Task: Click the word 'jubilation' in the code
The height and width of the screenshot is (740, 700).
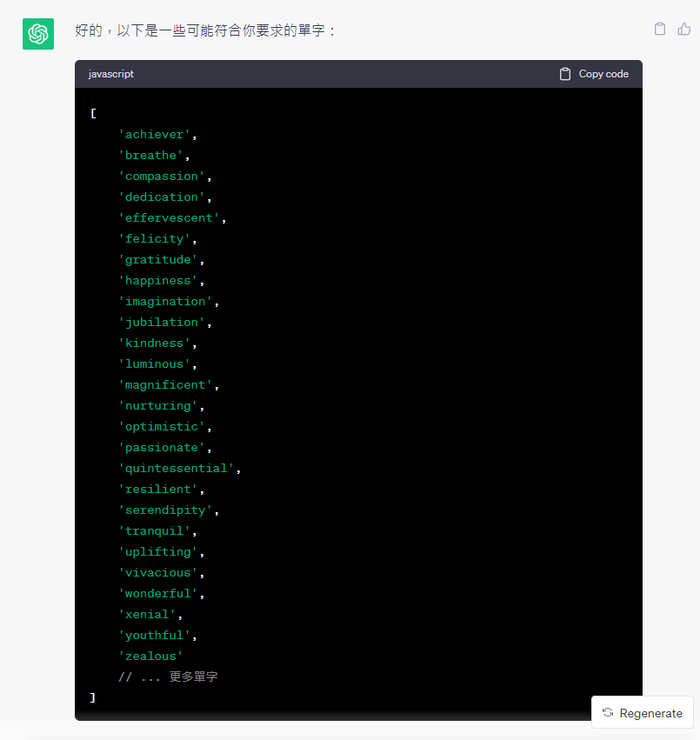Action: pyautogui.click(x=162, y=323)
